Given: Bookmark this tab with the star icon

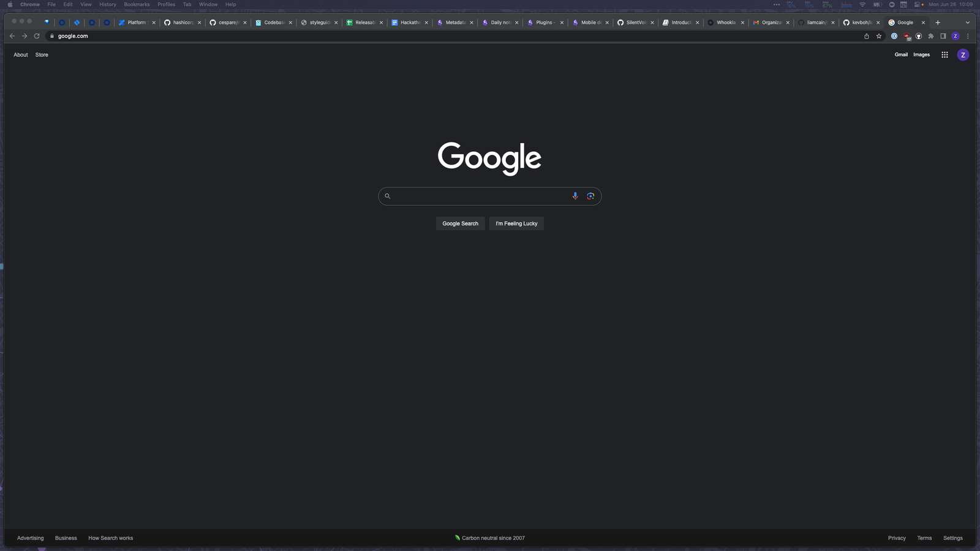Looking at the screenshot, I should (x=879, y=36).
